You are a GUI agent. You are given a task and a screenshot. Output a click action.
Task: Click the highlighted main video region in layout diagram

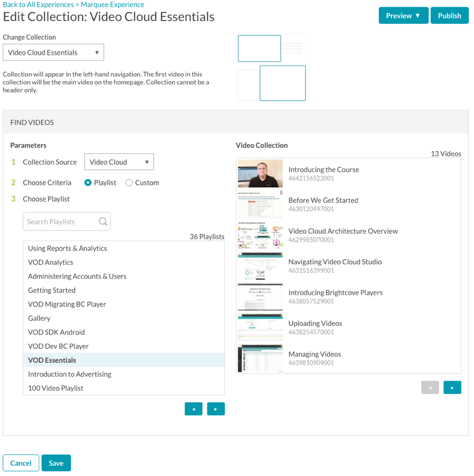tap(283, 83)
